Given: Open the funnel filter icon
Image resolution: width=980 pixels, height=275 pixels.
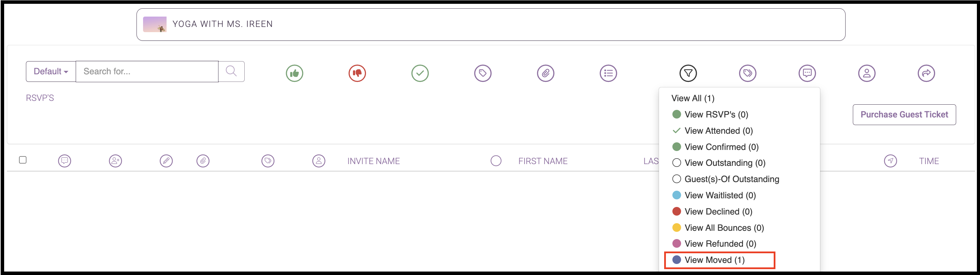Looking at the screenshot, I should [x=688, y=73].
